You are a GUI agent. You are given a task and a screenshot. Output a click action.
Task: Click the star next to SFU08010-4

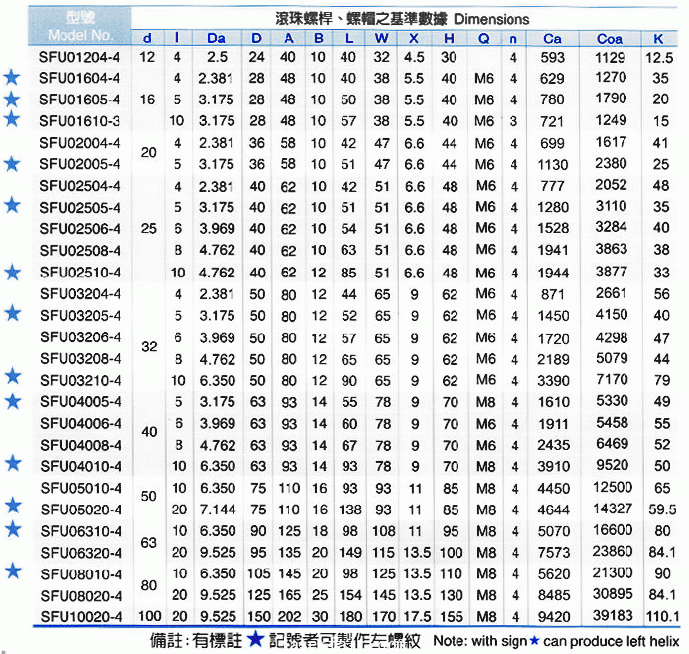(12, 571)
